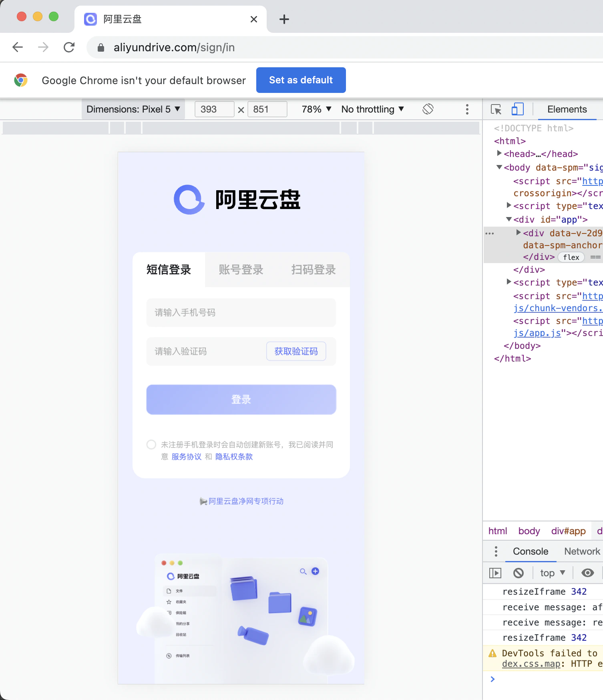The width and height of the screenshot is (603, 700).
Task: Click first resizeIframe 342 console message
Action: pos(545,591)
